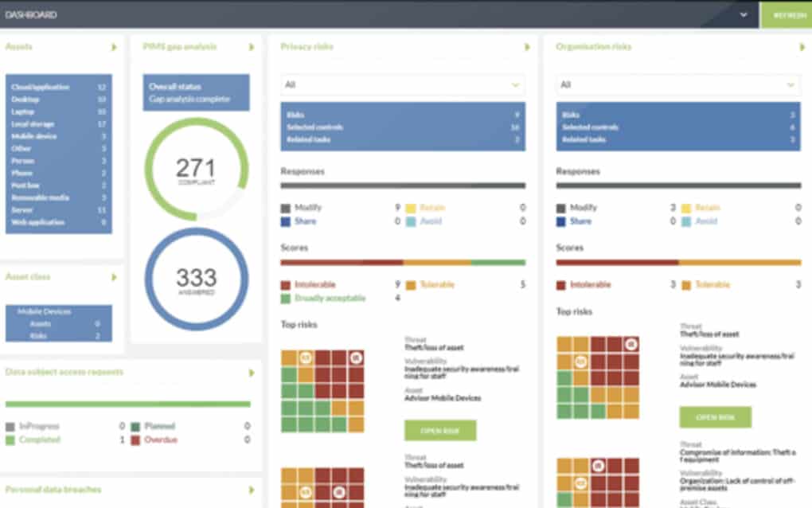Select the Mobile device asset row
812x508 pixels.
coord(59,136)
